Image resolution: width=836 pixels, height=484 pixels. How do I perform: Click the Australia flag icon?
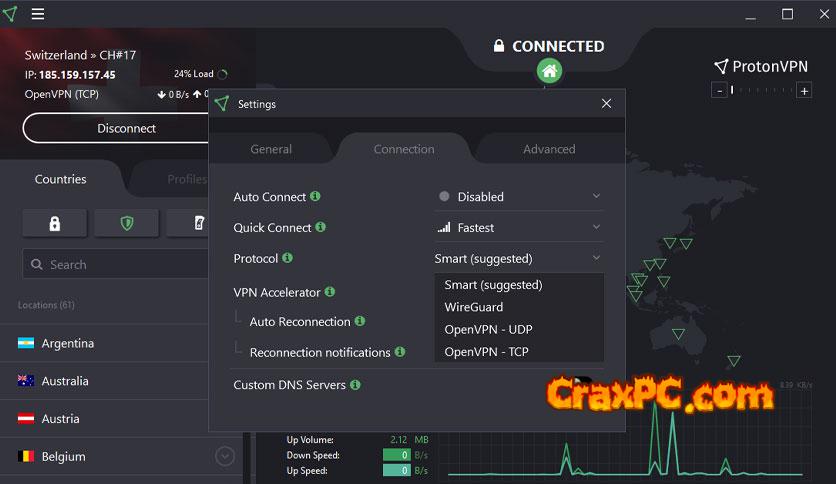tap(26, 381)
